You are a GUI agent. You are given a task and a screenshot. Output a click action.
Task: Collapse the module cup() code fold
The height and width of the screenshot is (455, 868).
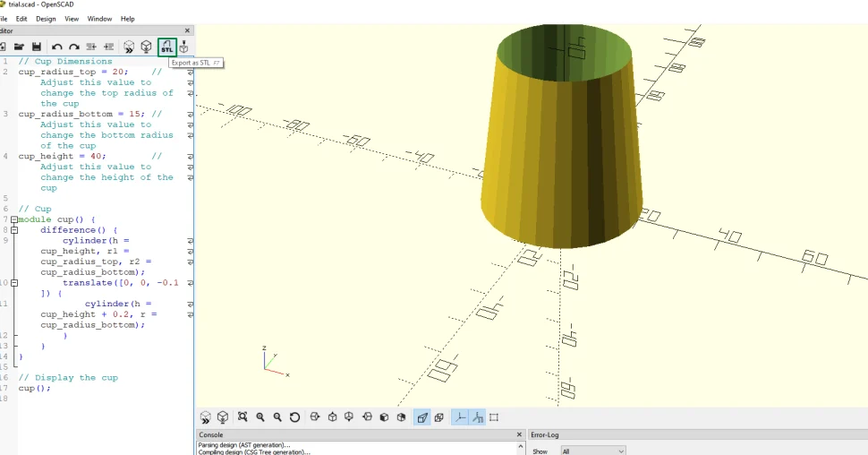click(14, 219)
